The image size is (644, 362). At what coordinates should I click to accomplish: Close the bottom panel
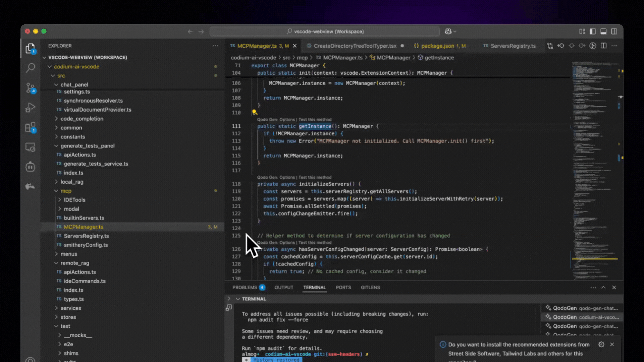(x=614, y=288)
